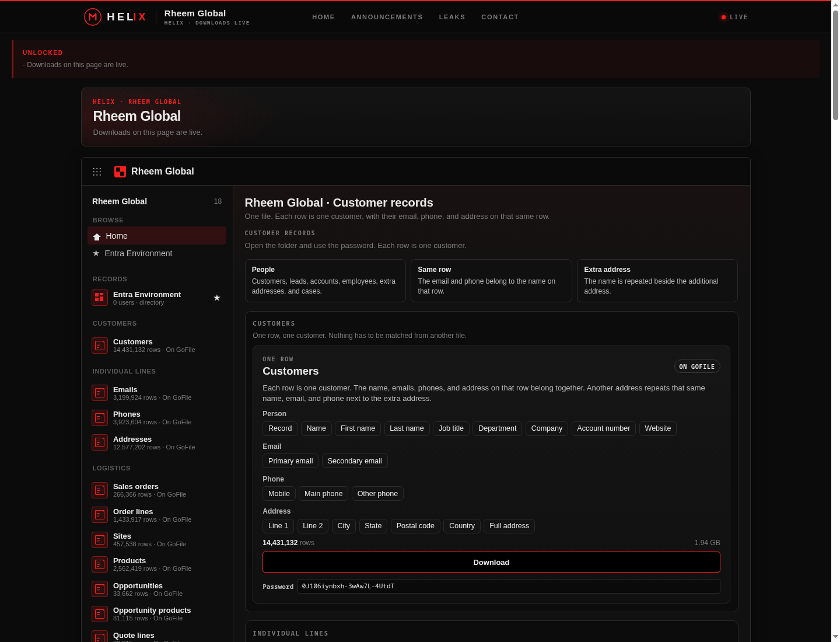Toggle the favorite star on the Entra Environment record
The height and width of the screenshot is (642, 840).
217,298
